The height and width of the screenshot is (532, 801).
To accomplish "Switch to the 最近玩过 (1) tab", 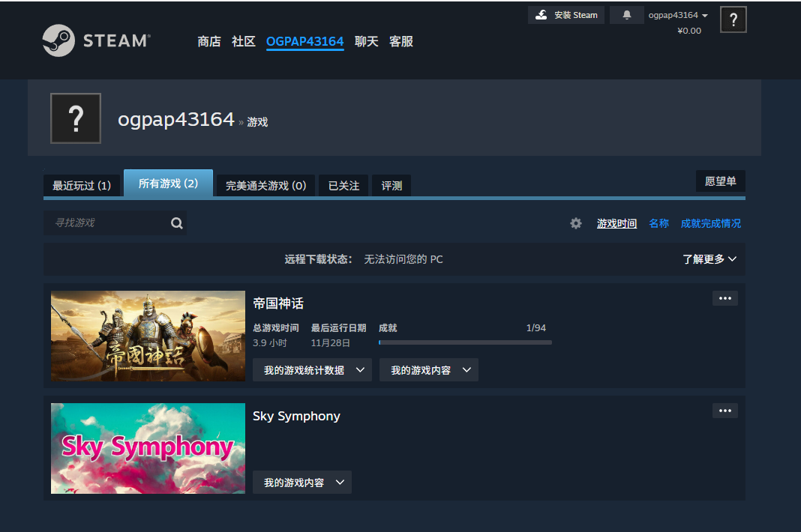I will point(82,185).
